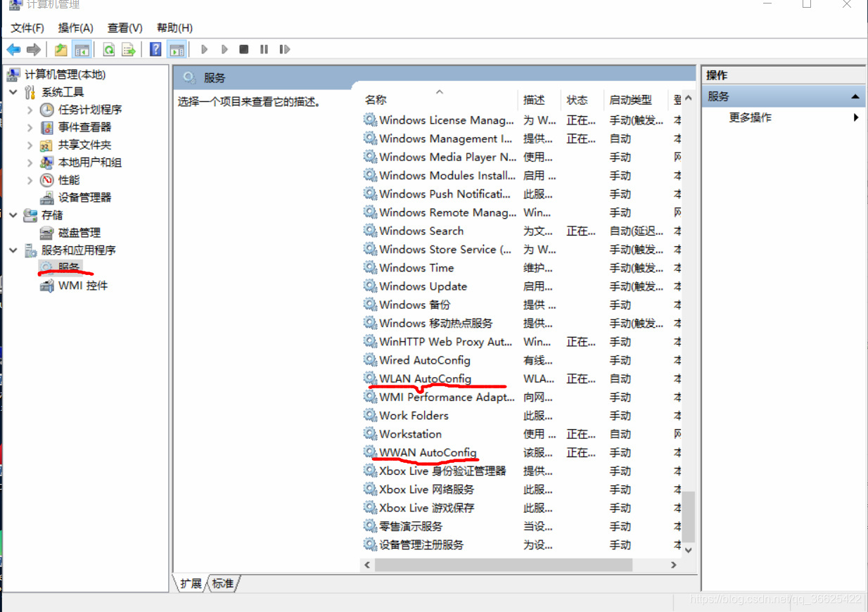
Task: Select the Event Viewer icon (事件查看器)
Action: (46, 127)
